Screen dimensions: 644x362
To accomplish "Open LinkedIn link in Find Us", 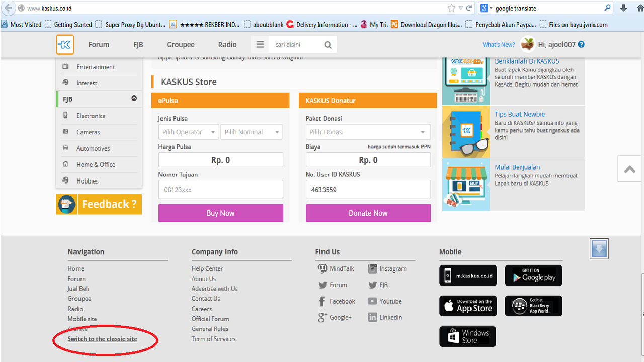I will pos(385,317).
